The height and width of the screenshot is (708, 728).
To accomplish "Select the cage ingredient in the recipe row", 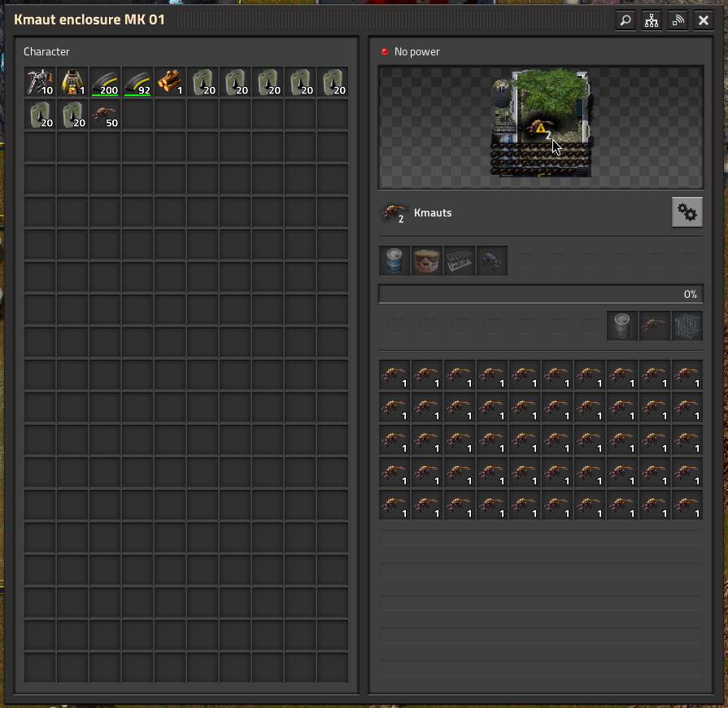I will pos(459,260).
